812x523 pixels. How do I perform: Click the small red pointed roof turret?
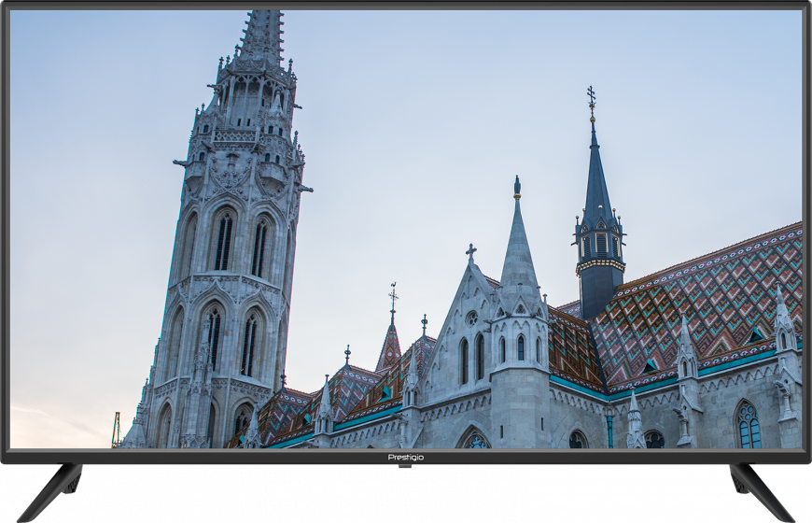(389, 347)
